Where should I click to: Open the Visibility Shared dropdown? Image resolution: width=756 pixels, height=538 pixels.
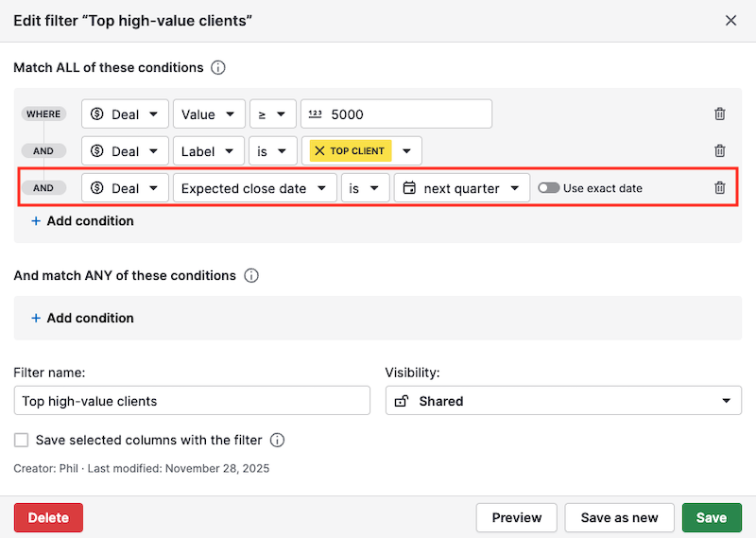click(x=563, y=401)
